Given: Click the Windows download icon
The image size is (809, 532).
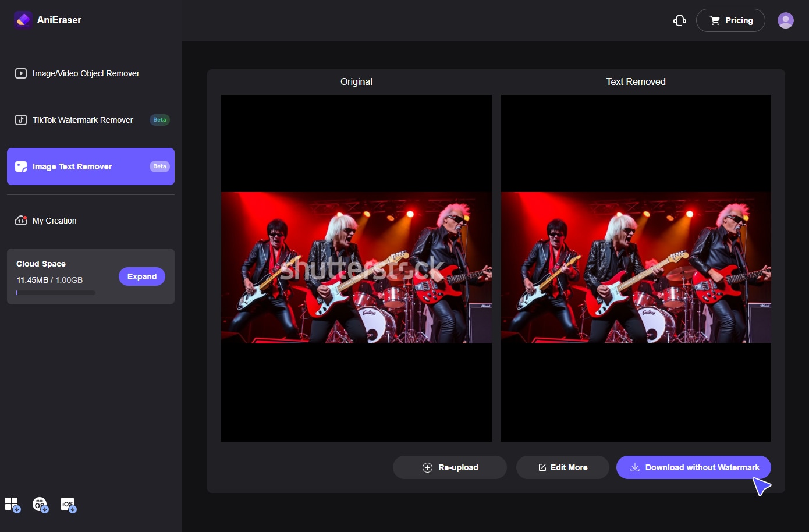Looking at the screenshot, I should click(x=13, y=505).
